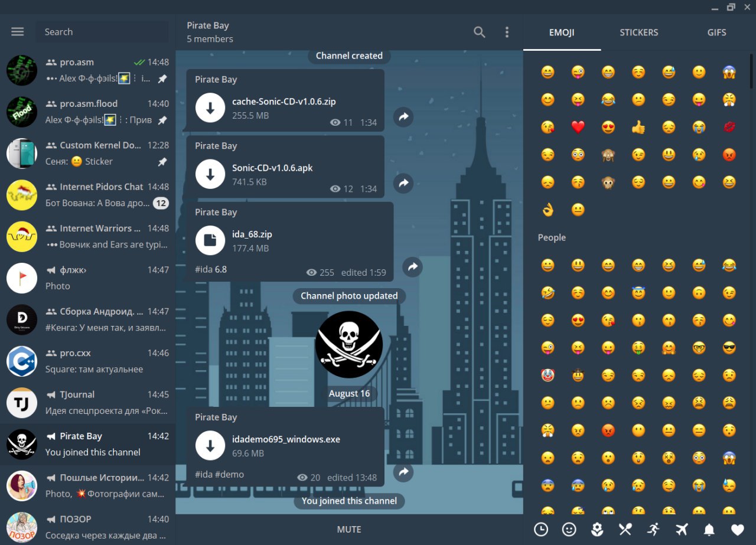Open the Custom Kernel Do… chat

88,153
